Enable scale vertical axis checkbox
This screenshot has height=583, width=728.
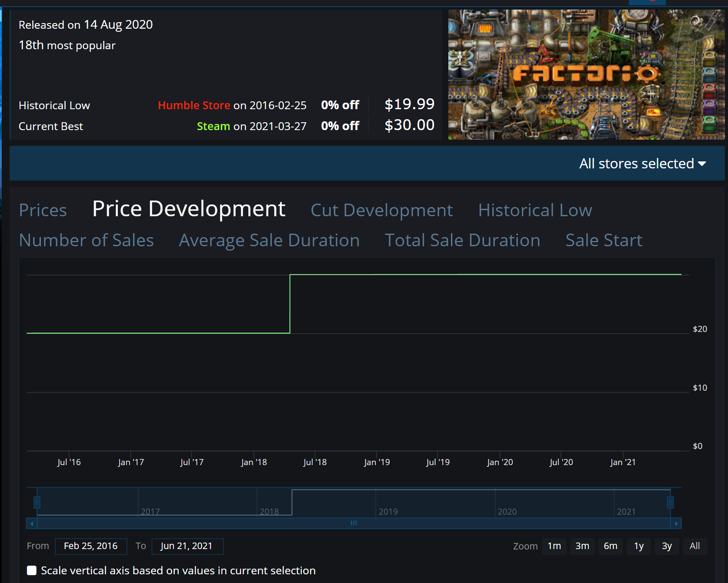pyautogui.click(x=32, y=570)
